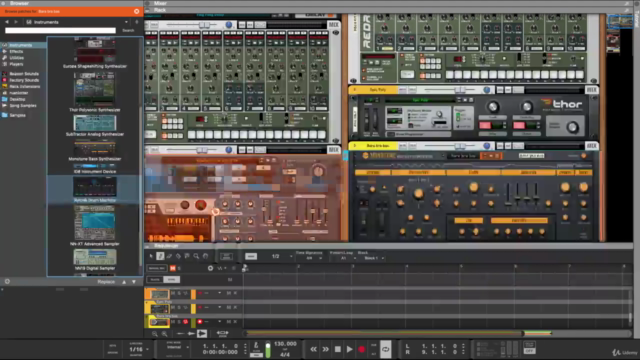Open Factory Sounds in Browser sidebar
The width and height of the screenshot is (640, 360).
[24, 80]
